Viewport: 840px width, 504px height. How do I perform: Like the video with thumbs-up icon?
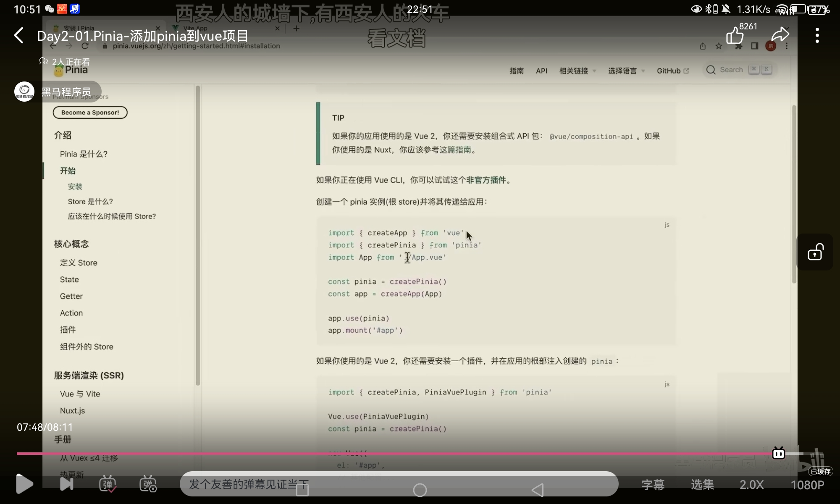[735, 36]
